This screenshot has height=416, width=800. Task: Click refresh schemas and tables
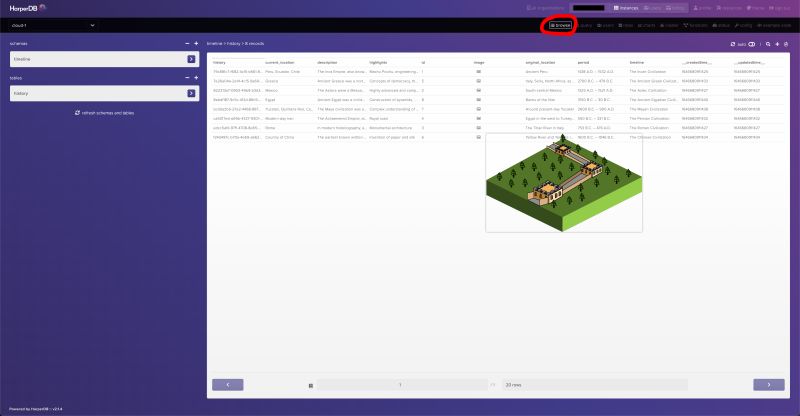pyautogui.click(x=104, y=113)
